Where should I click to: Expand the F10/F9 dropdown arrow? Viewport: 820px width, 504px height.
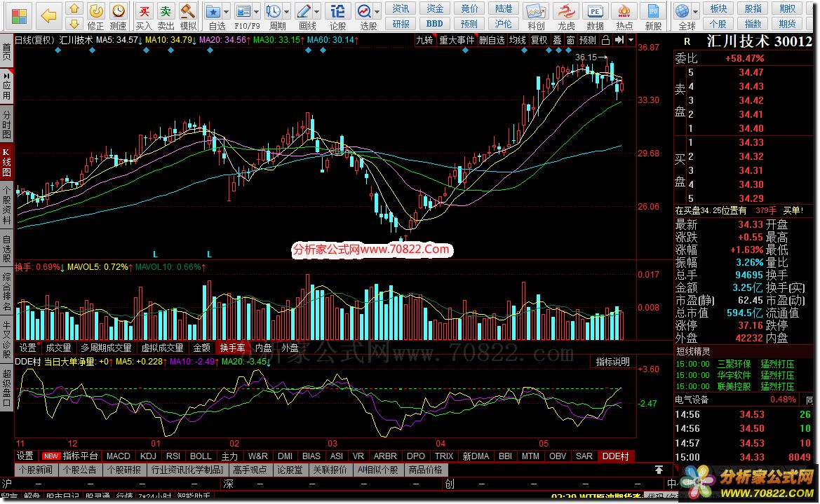[256, 11]
